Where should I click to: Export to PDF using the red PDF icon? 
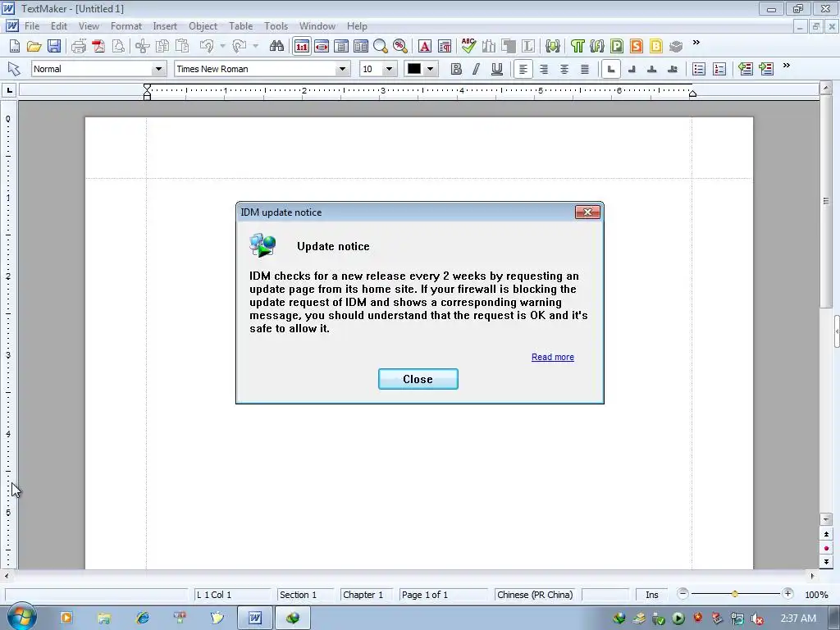(98, 46)
